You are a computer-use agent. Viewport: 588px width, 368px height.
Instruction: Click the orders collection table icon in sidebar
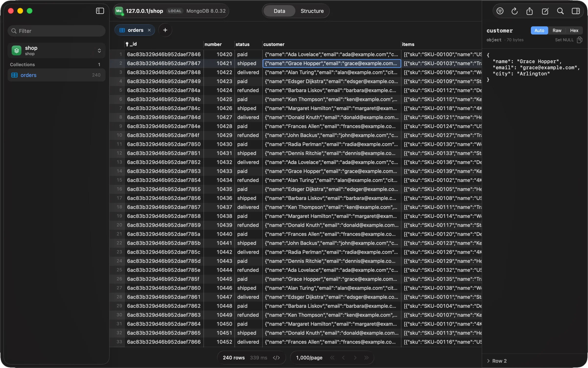[x=14, y=75]
